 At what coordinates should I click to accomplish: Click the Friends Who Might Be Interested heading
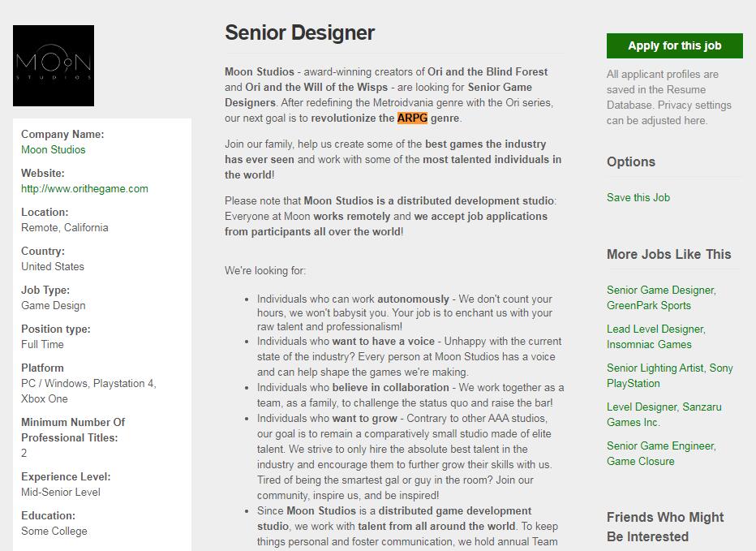click(x=665, y=527)
